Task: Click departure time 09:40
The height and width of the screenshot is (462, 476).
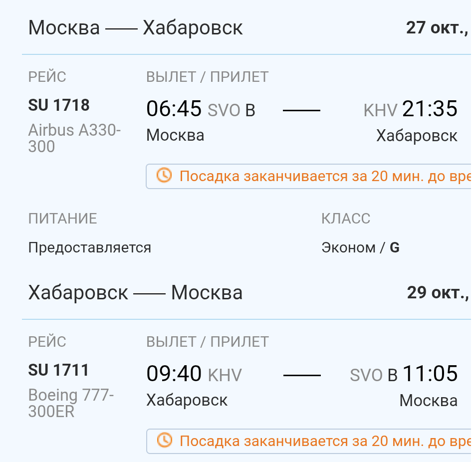Action: [174, 374]
